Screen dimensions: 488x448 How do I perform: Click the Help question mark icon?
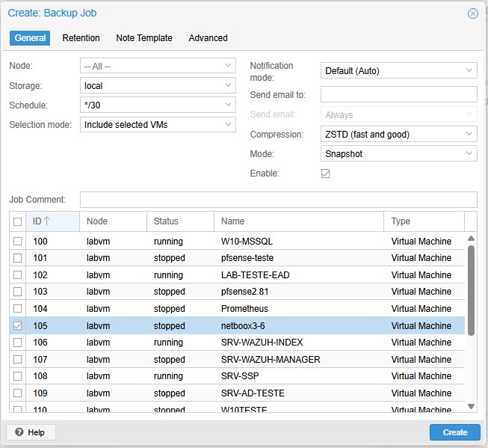(19, 432)
